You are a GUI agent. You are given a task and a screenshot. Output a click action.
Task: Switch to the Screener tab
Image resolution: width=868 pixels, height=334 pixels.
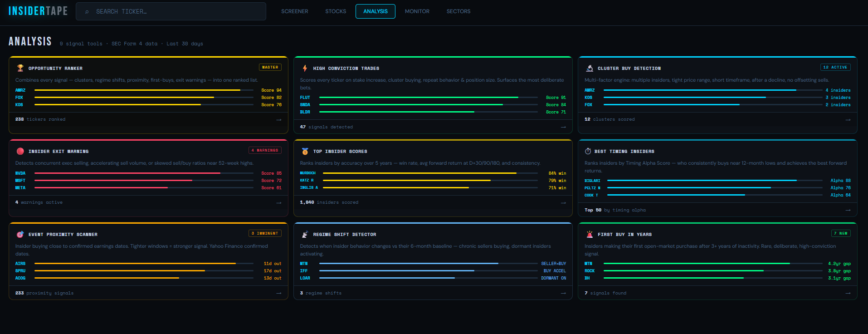[294, 11]
